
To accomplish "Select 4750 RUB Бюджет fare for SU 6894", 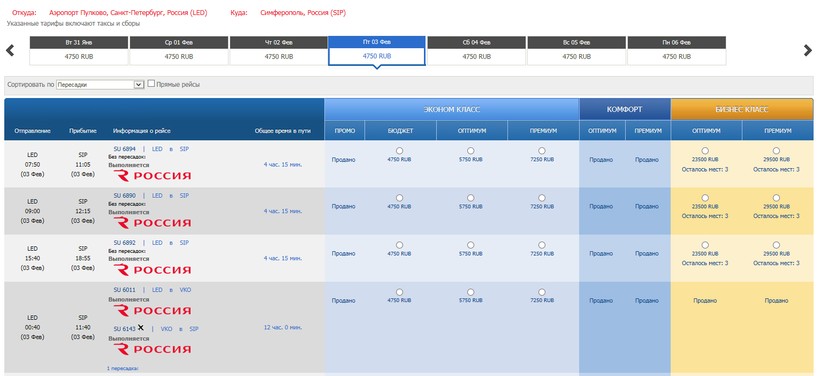I will [x=400, y=151].
